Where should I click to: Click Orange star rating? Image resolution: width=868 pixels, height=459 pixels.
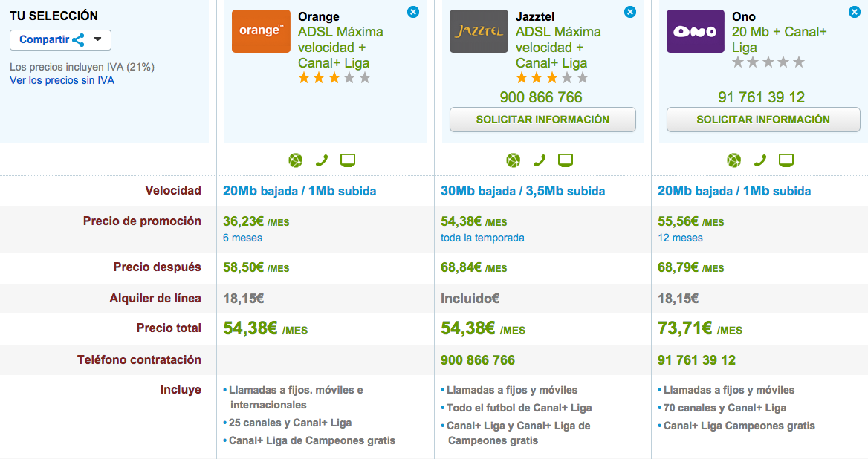pos(334,78)
